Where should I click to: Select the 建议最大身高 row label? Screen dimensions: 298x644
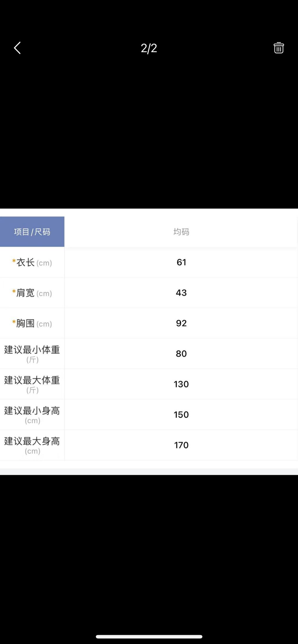pos(32,445)
